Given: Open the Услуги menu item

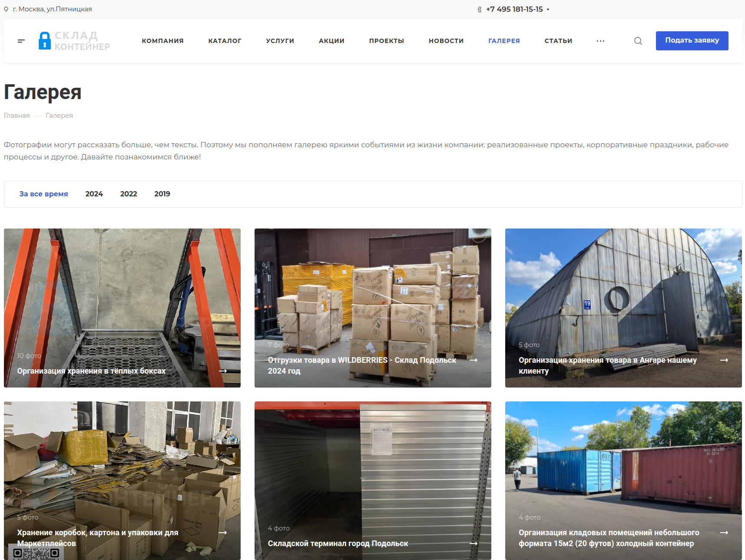Looking at the screenshot, I should tap(280, 41).
